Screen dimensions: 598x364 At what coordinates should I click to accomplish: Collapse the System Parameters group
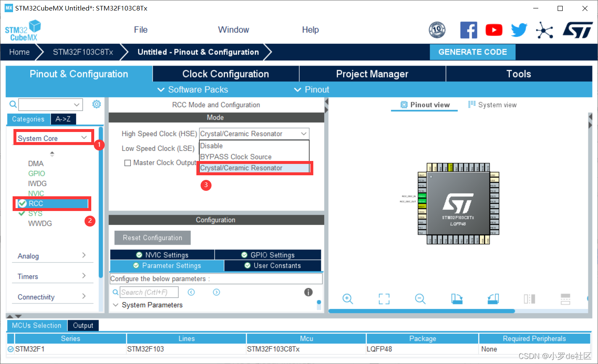[x=116, y=305]
